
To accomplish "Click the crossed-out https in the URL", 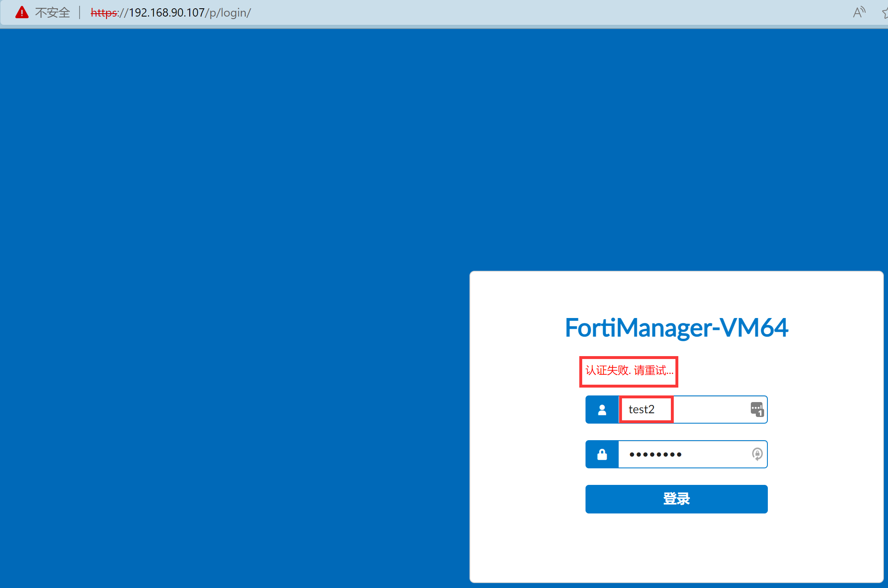I will (104, 13).
